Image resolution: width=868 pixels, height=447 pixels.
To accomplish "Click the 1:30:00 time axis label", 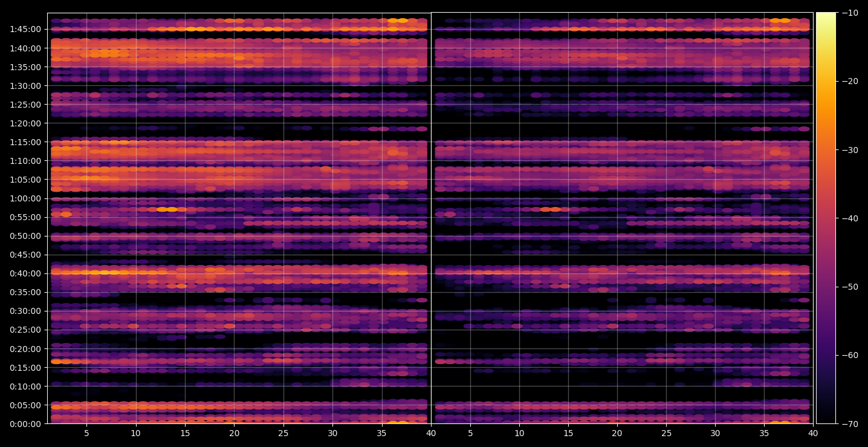I will tap(25, 86).
